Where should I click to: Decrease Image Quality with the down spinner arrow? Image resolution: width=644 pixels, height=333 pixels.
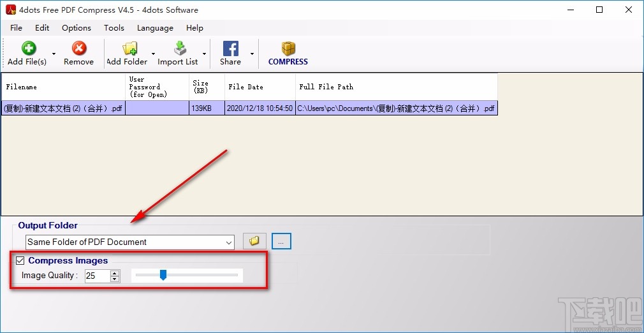[115, 279]
